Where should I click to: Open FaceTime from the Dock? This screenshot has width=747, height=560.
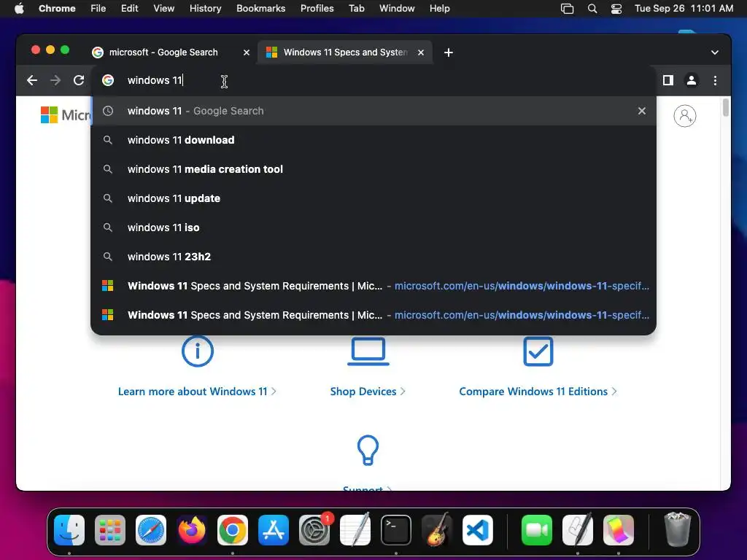click(537, 530)
